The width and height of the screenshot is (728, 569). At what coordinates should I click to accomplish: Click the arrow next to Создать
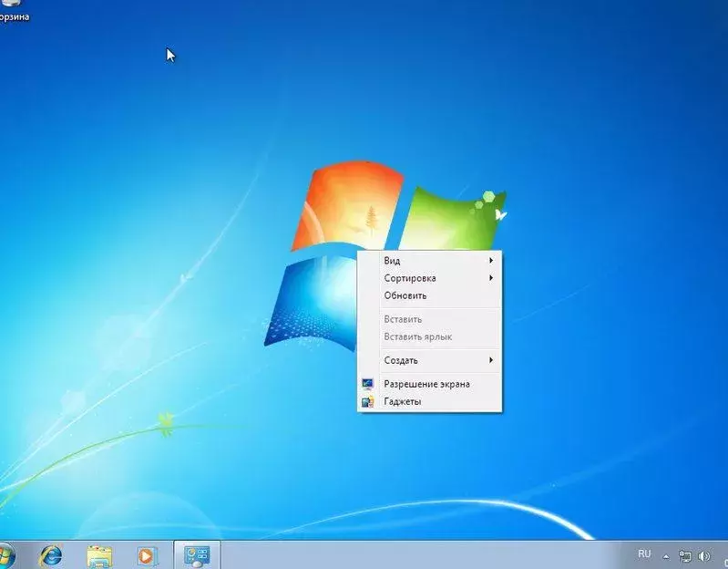click(491, 360)
